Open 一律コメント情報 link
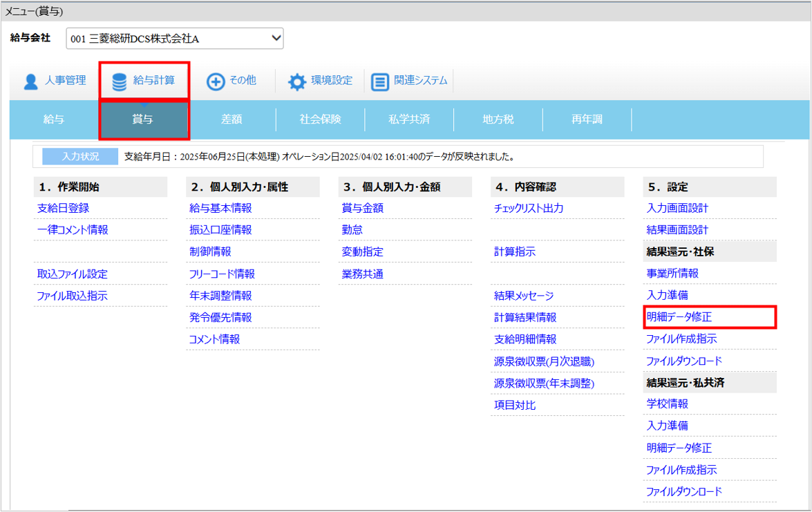 coord(73,230)
